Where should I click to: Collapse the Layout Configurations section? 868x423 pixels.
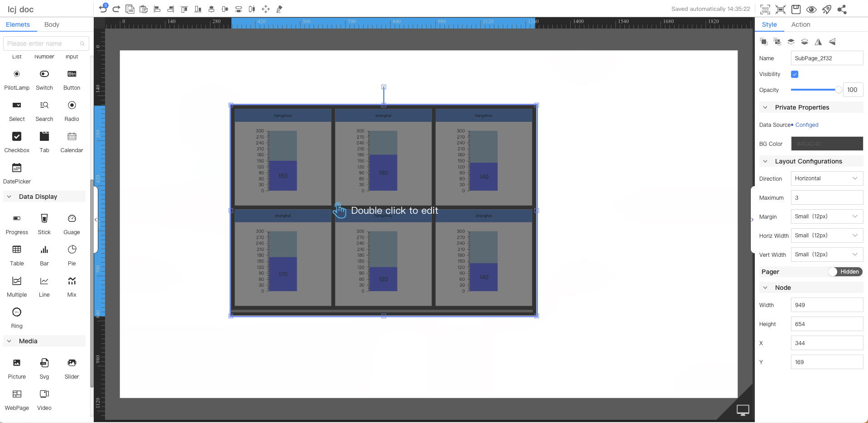(765, 161)
